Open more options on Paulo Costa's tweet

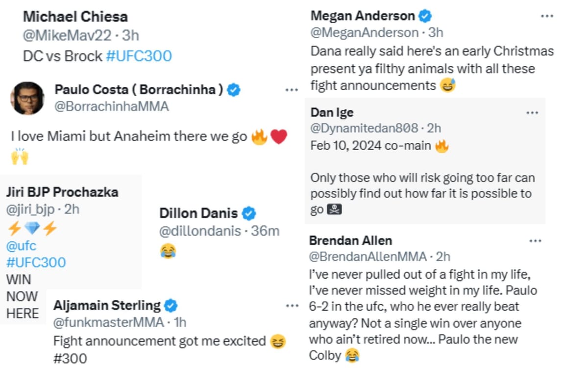coord(292,90)
